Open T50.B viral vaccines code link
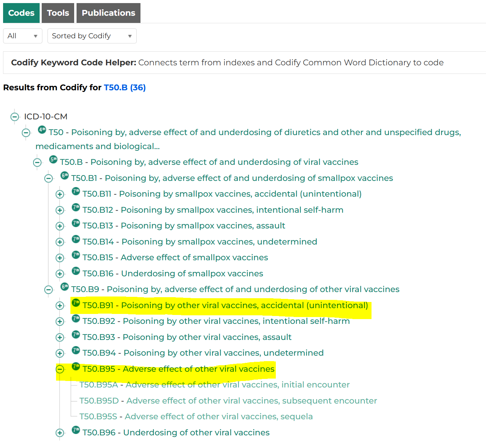Viewport: 486px width, 448px height. coord(209,162)
